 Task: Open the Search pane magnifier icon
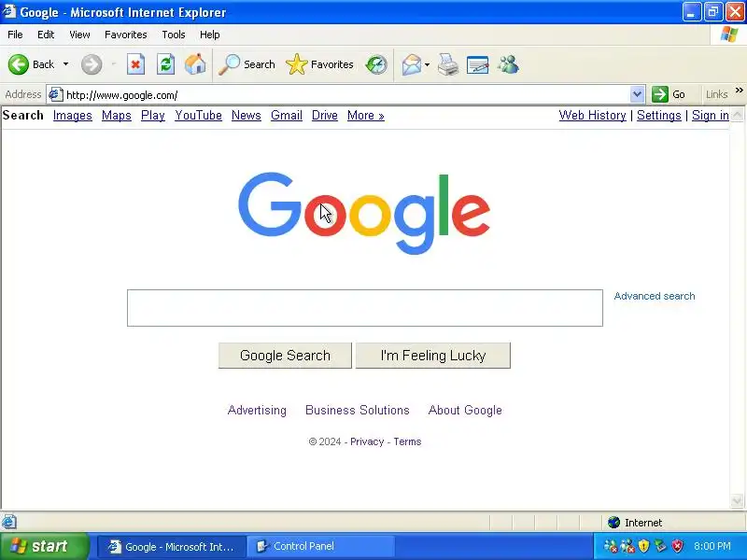(x=229, y=64)
